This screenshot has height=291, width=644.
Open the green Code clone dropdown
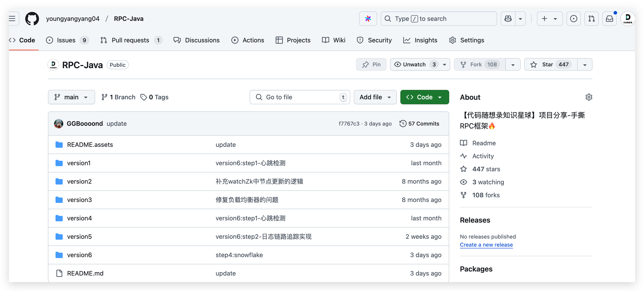425,97
